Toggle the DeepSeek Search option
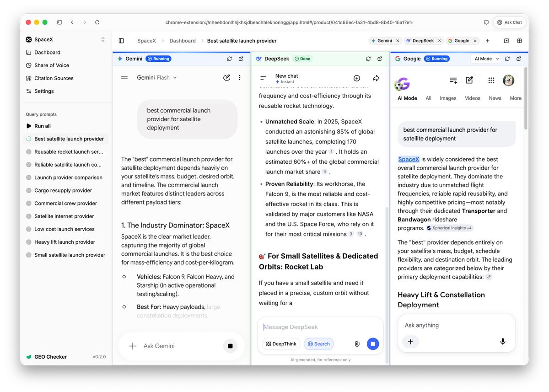 point(319,344)
